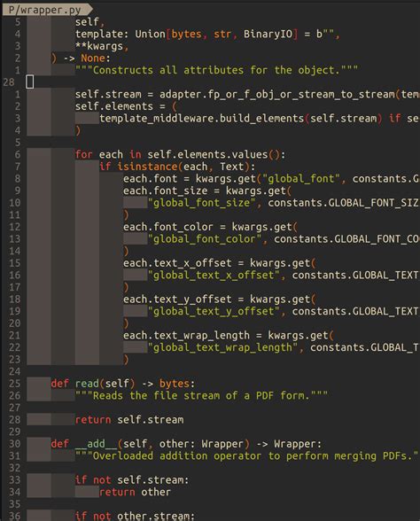Click 'each.text_y_offset = kwargs.get(' line

[220, 299]
